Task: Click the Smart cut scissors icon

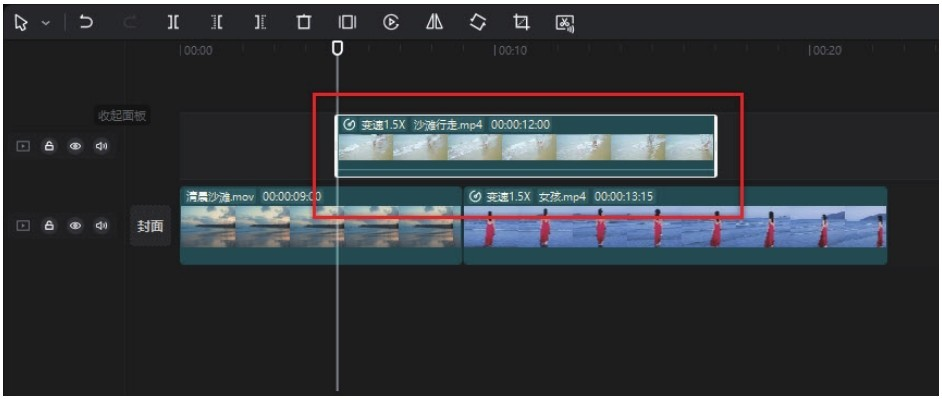Action: coord(565,23)
